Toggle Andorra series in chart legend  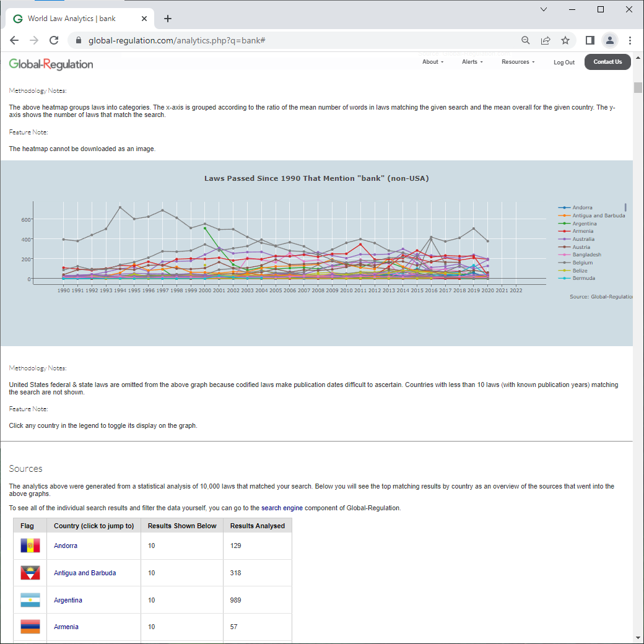point(575,207)
